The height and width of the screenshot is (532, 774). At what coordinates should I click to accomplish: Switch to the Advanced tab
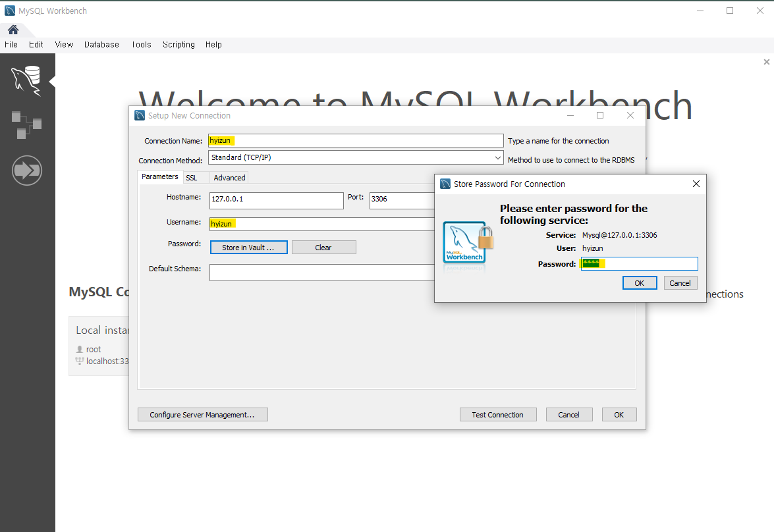pyautogui.click(x=229, y=178)
